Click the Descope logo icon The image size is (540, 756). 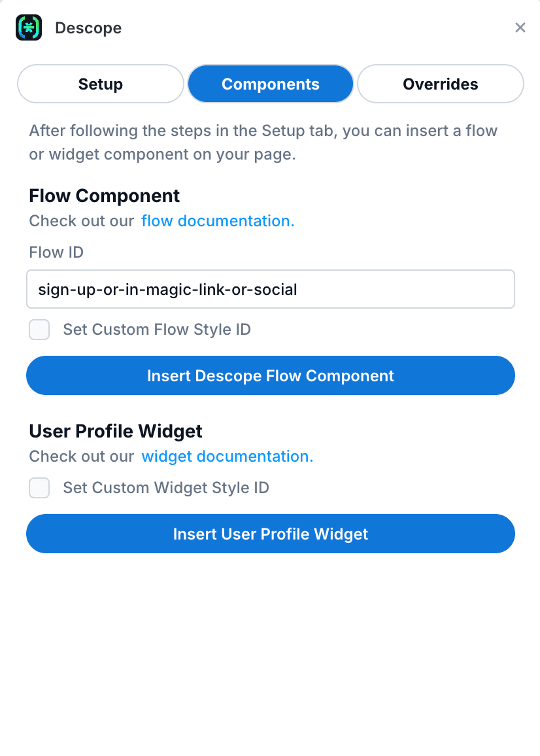(x=29, y=27)
